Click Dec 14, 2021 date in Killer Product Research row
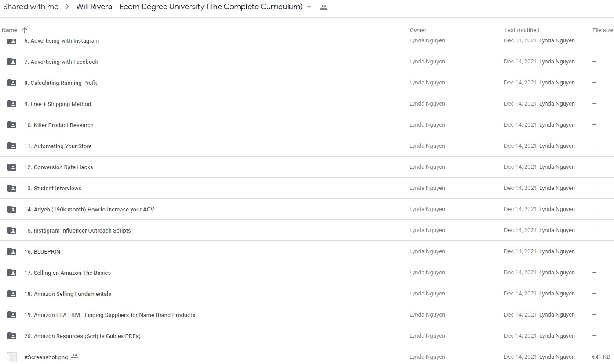This screenshot has width=614, height=364. click(x=520, y=125)
